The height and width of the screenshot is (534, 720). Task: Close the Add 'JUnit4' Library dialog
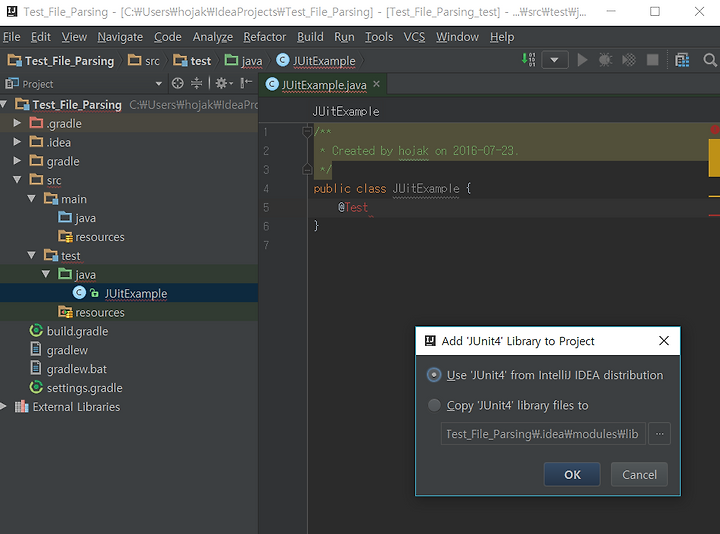tap(664, 341)
